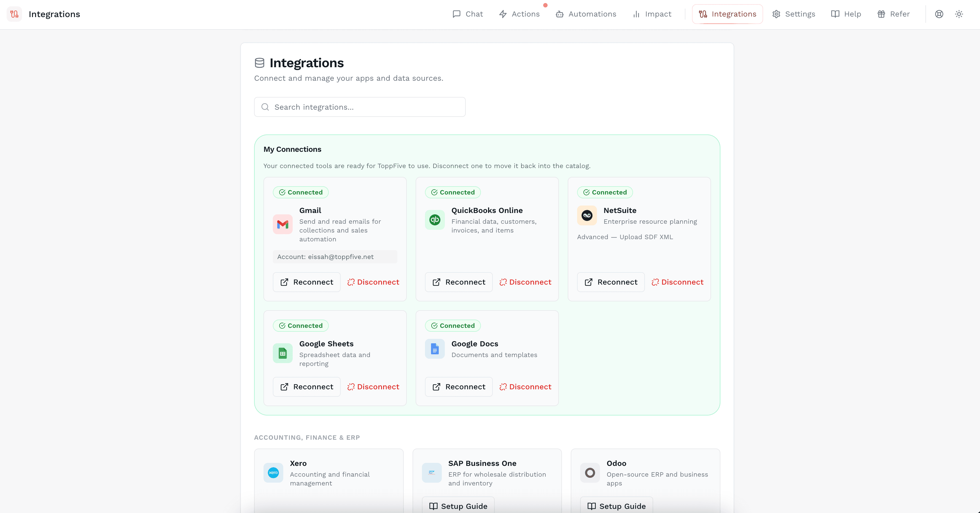980x513 pixels.
Task: Open the Chat tab
Action: 468,14
